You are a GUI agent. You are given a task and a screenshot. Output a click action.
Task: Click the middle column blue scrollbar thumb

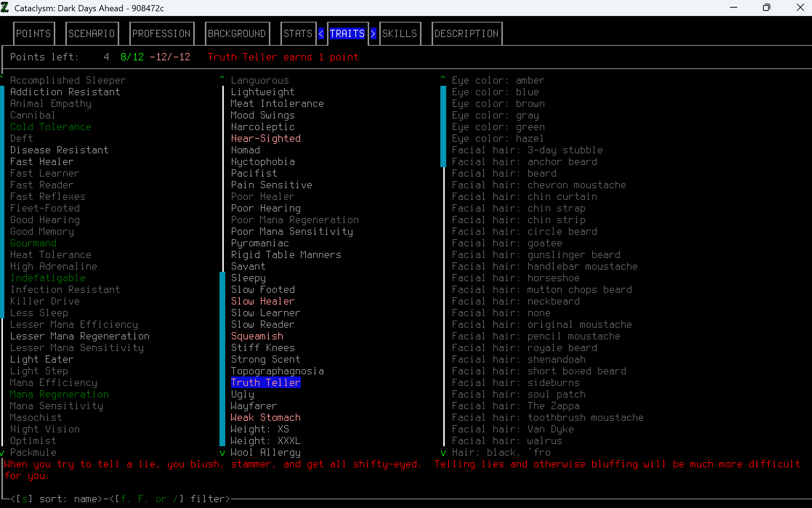click(x=222, y=359)
